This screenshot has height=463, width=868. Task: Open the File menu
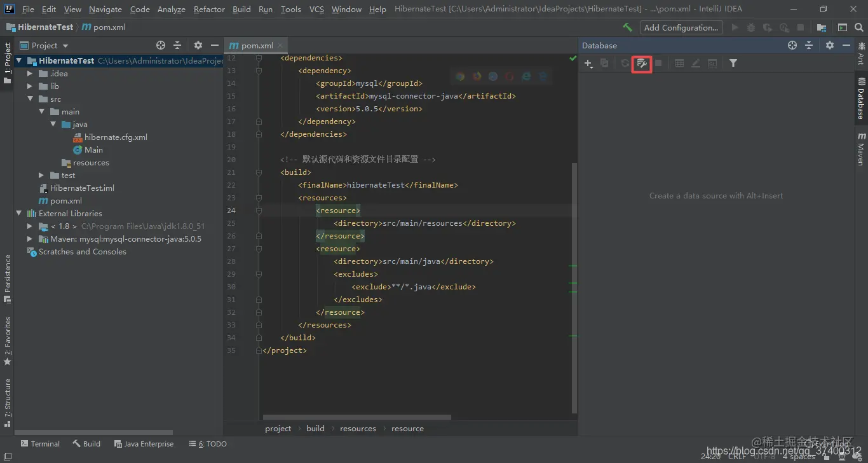(x=28, y=9)
